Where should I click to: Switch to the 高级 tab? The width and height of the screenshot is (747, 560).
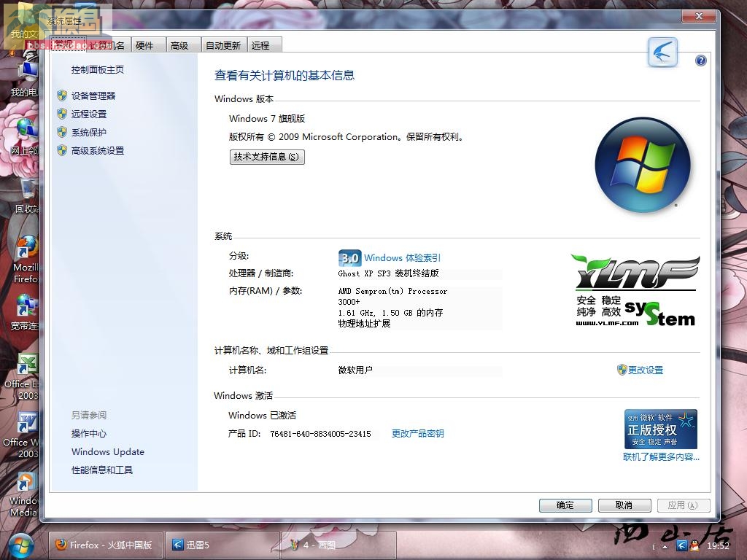(183, 45)
